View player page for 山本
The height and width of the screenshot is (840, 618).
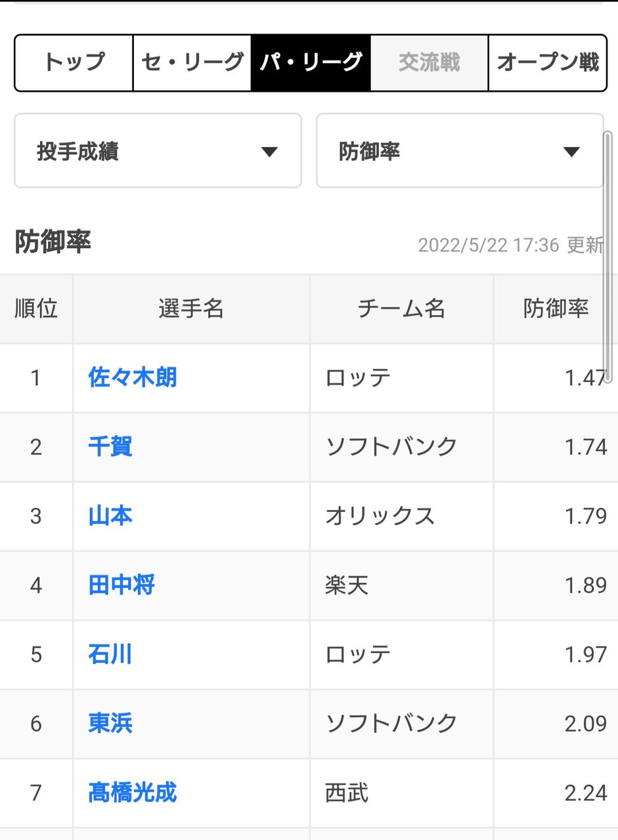110,516
